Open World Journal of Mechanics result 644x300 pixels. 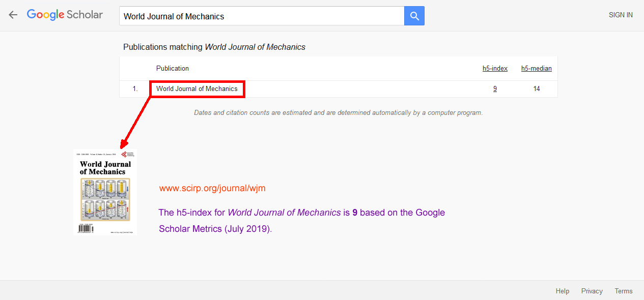click(x=197, y=88)
